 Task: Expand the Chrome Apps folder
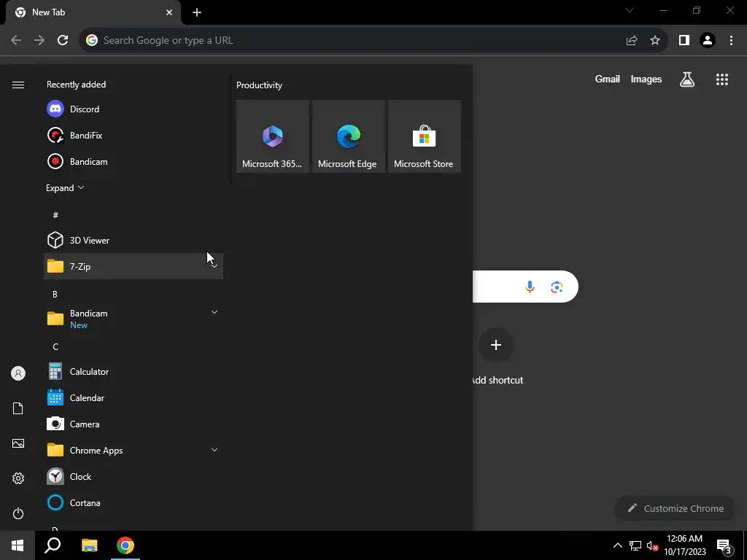(214, 450)
